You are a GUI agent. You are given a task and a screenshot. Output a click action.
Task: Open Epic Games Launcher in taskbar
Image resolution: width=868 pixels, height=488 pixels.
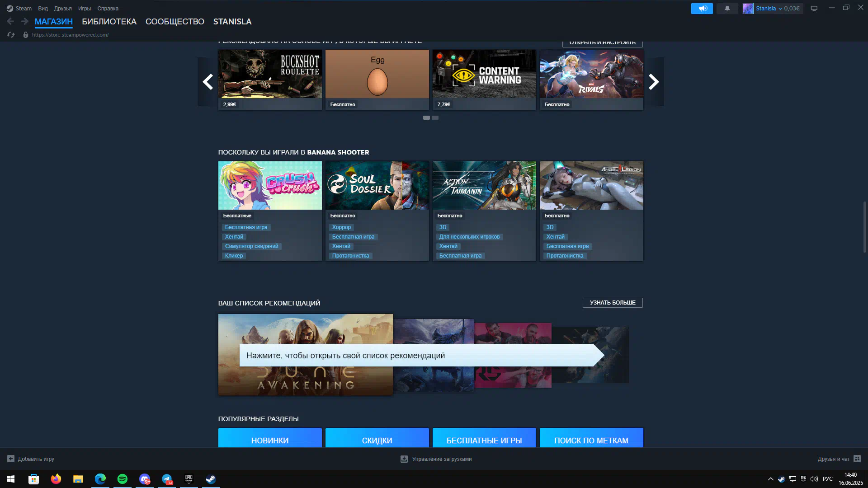coord(189,479)
